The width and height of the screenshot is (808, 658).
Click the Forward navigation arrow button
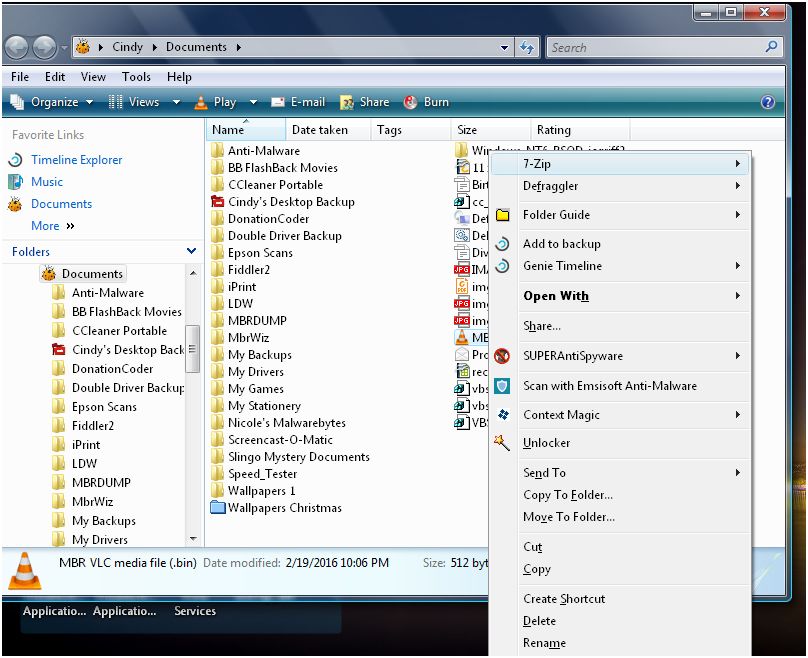pos(44,47)
